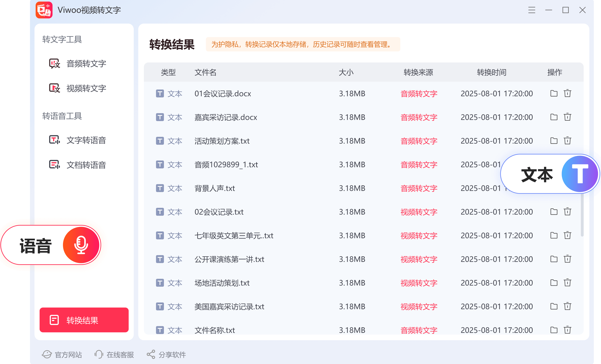Click the Viwoo app logo icon

[x=44, y=10]
